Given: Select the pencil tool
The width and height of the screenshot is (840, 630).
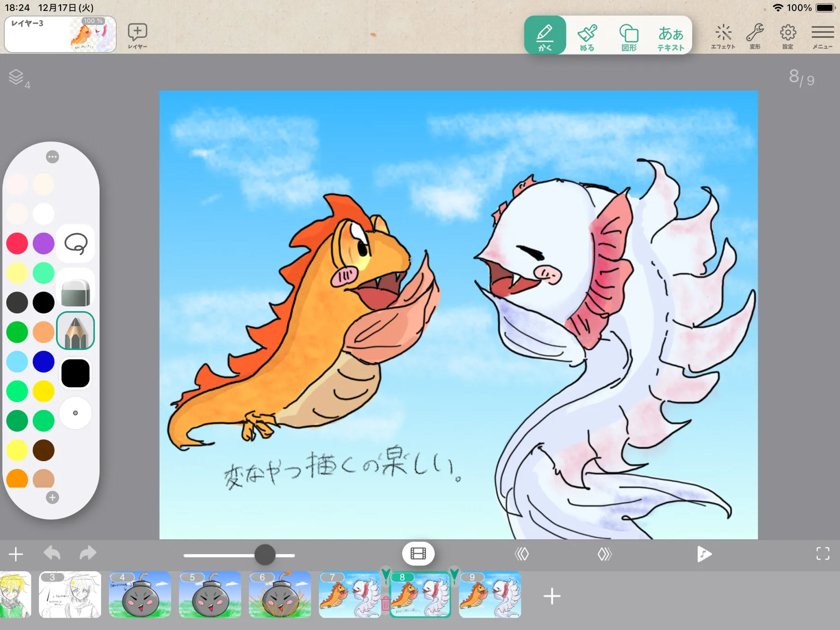Looking at the screenshot, I should (x=76, y=331).
